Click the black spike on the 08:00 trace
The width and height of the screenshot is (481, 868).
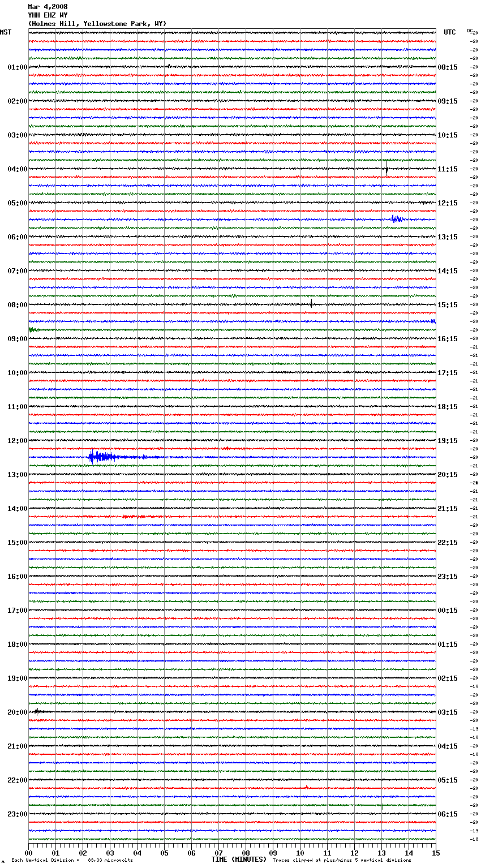tap(311, 304)
